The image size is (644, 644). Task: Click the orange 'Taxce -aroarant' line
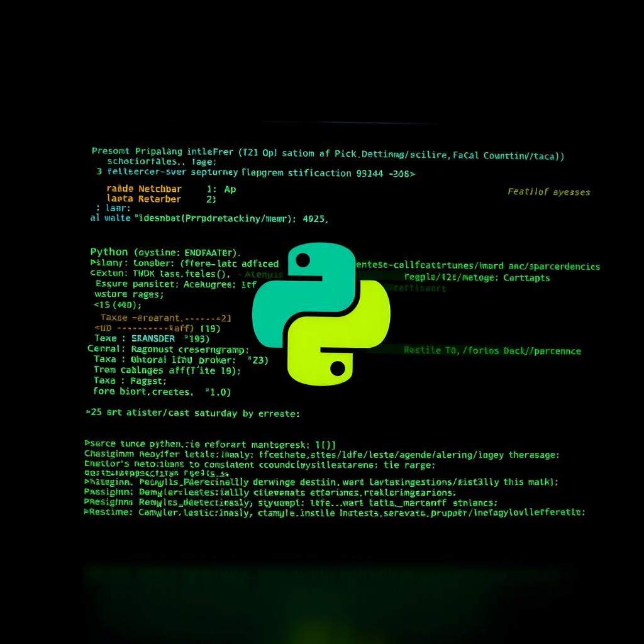pos(165,318)
